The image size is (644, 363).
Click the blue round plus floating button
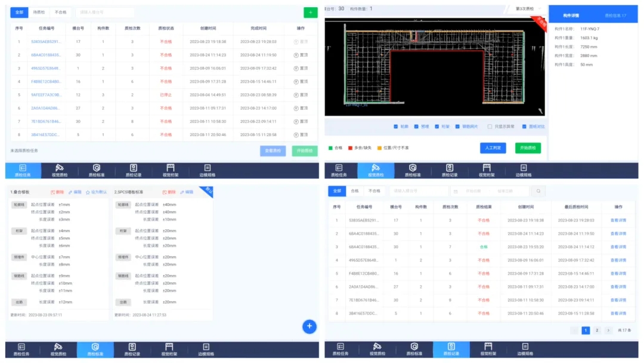tap(309, 326)
